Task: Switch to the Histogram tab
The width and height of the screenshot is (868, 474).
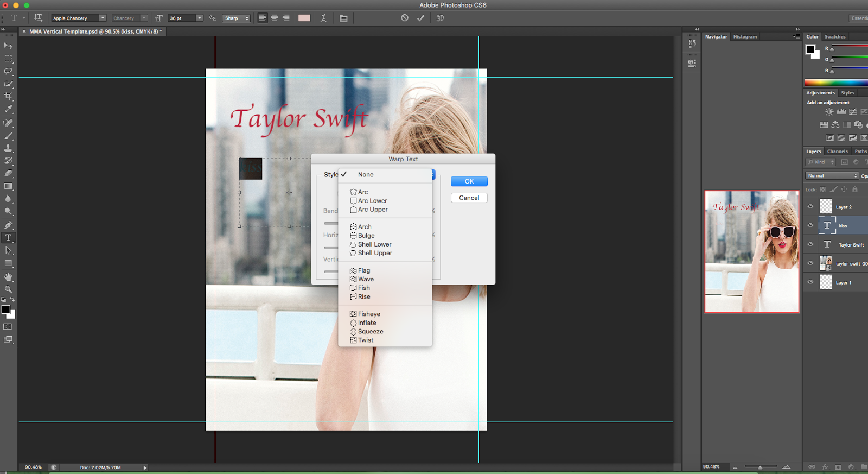Action: 745,37
